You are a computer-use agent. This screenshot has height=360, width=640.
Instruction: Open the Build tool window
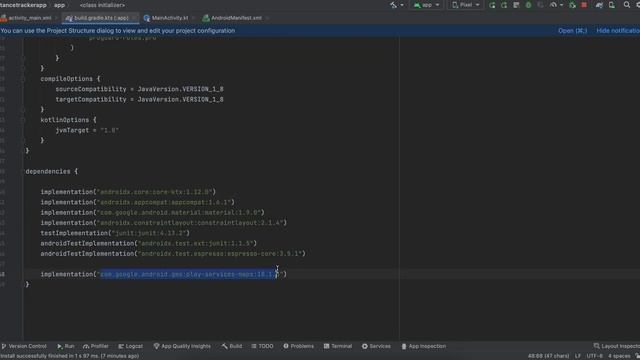pos(232,346)
